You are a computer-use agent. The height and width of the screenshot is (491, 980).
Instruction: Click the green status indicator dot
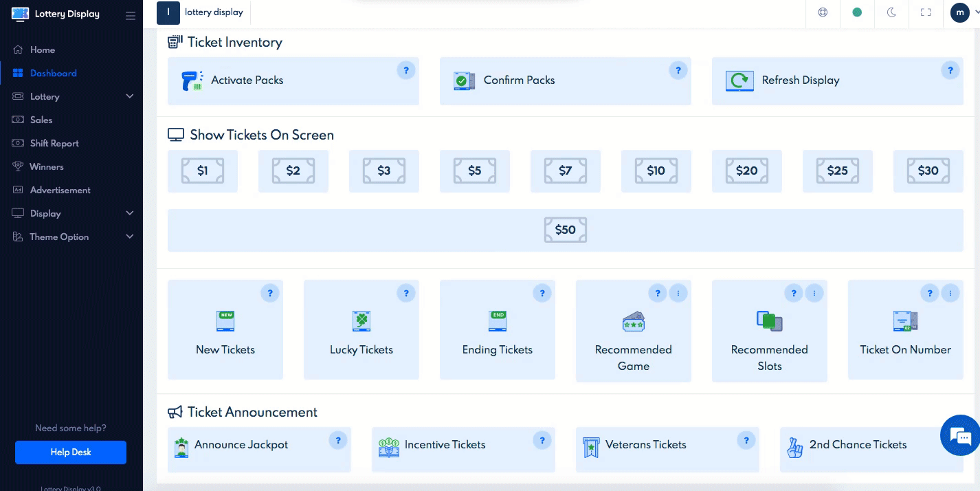[857, 12]
